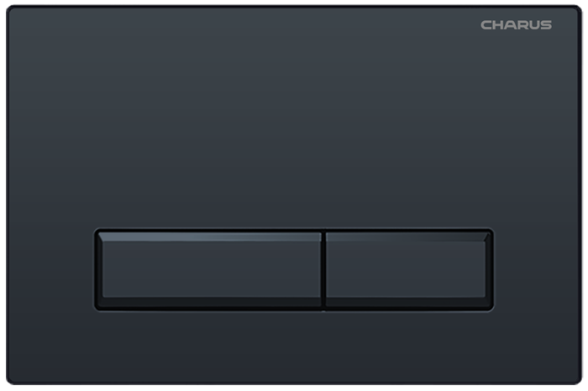Click the divider gap between flush buttons
Viewport: 588px width, 391px height.
tap(323, 269)
